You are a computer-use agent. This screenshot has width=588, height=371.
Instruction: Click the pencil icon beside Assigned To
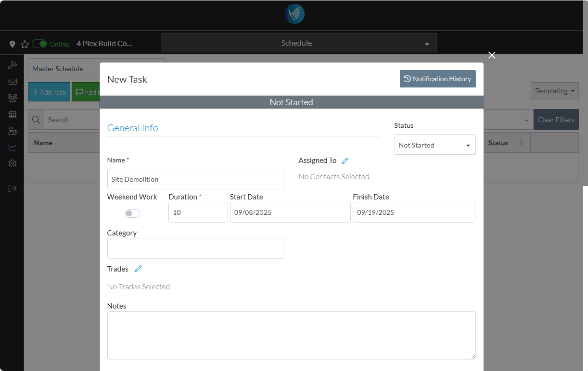[x=345, y=161]
